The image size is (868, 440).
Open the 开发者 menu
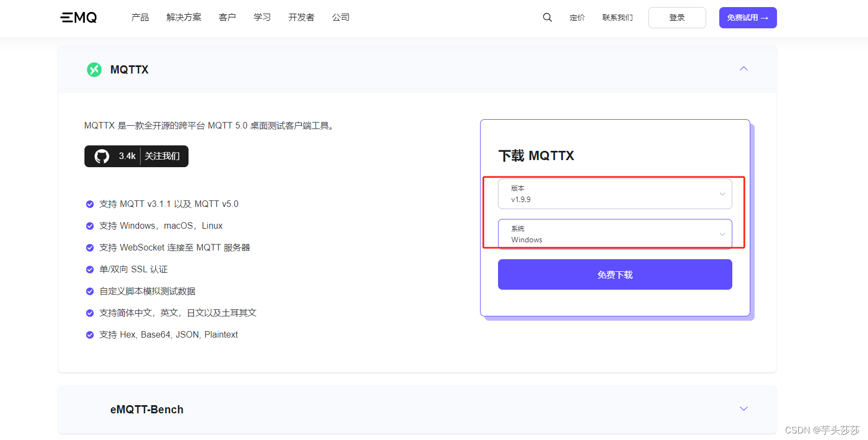click(x=301, y=17)
